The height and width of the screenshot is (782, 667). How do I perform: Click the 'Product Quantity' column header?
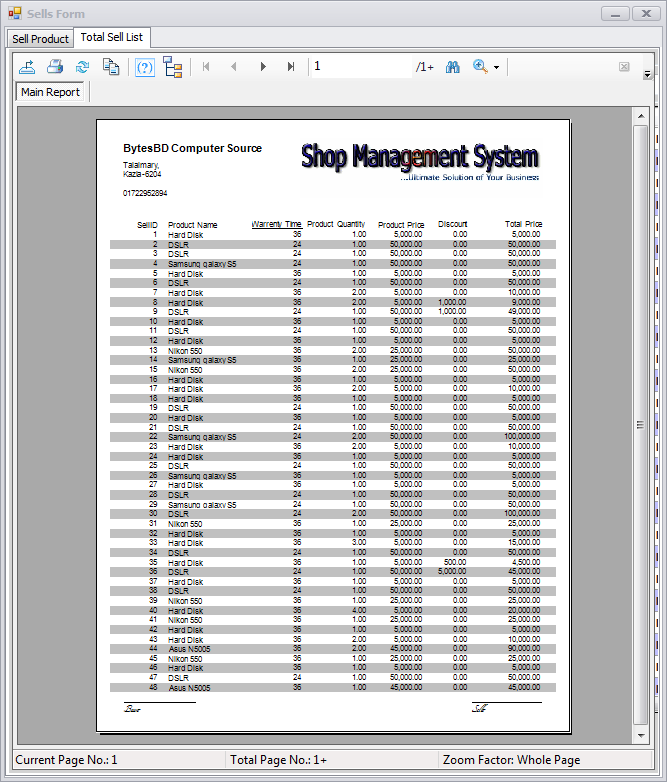336,224
